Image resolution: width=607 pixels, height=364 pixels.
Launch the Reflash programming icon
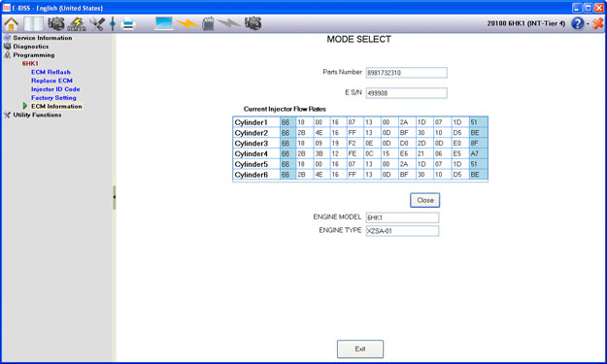pyautogui.click(x=77, y=24)
